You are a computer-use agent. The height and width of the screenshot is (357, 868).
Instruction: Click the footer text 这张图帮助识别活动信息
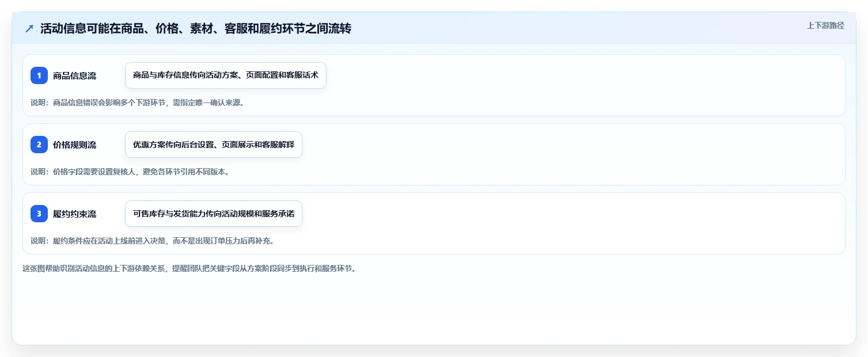tap(189, 268)
